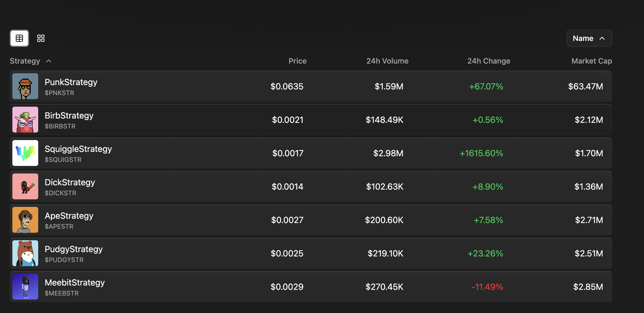Click MeebitStrategy purple avatar icon
This screenshot has width=644, height=313.
pyautogui.click(x=25, y=287)
